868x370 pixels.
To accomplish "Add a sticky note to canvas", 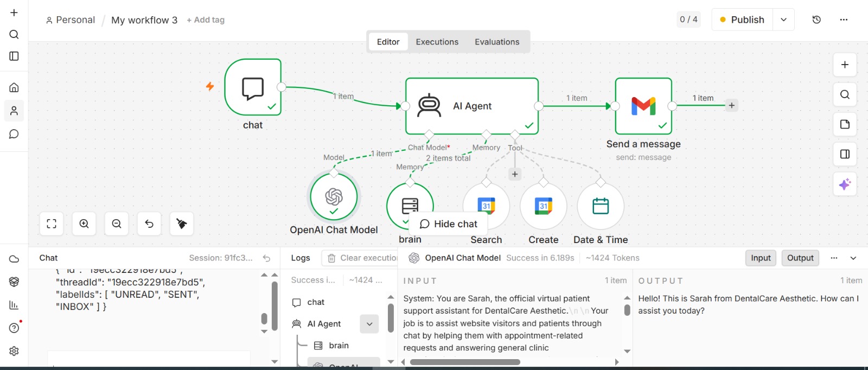I will tap(845, 124).
